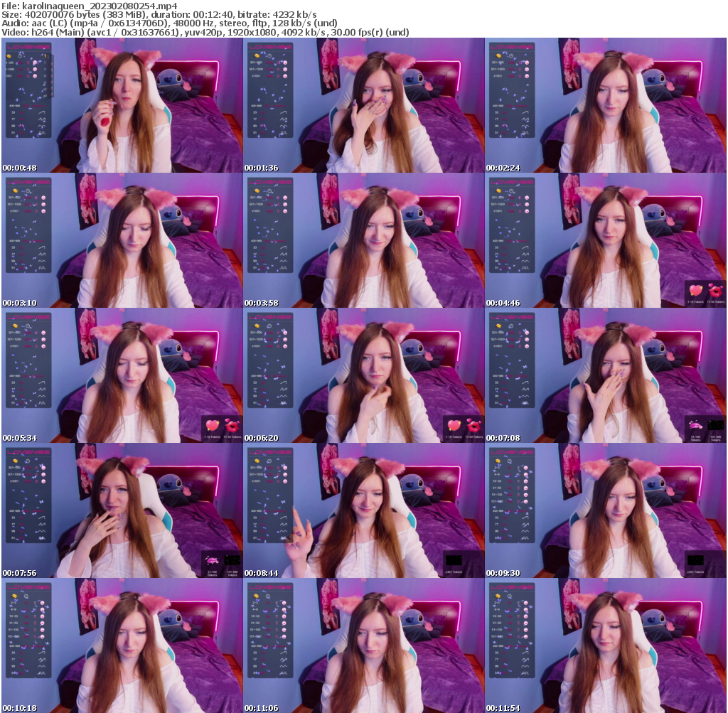728x713 pixels.
Task: Select the zigzag wave vibration pattern icon
Action: [42, 119]
